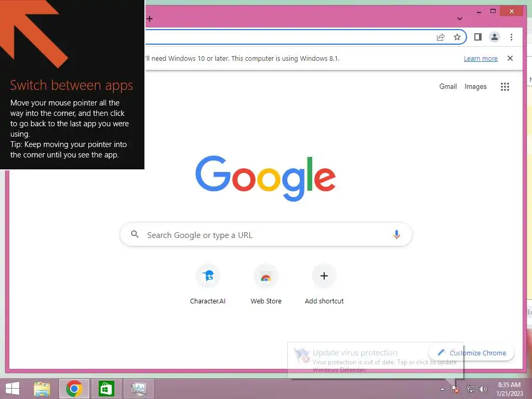Bookmark this page with the star icon
The width and height of the screenshot is (532, 399).
point(457,37)
